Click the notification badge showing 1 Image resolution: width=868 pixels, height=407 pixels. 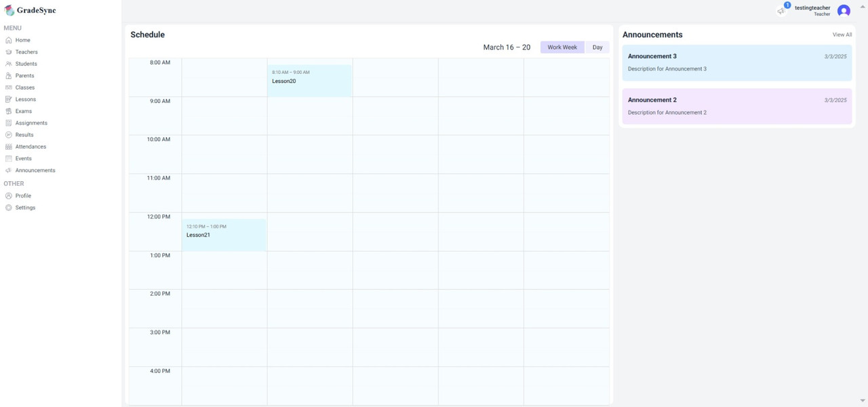pyautogui.click(x=787, y=5)
